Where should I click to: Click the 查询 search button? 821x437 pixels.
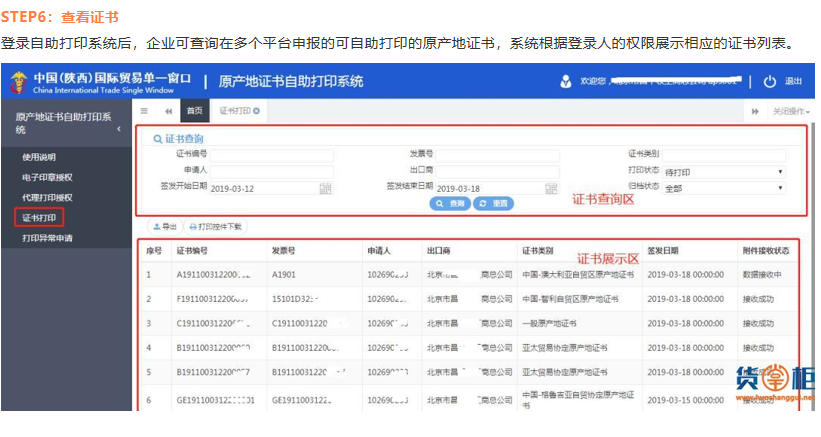[x=450, y=203]
